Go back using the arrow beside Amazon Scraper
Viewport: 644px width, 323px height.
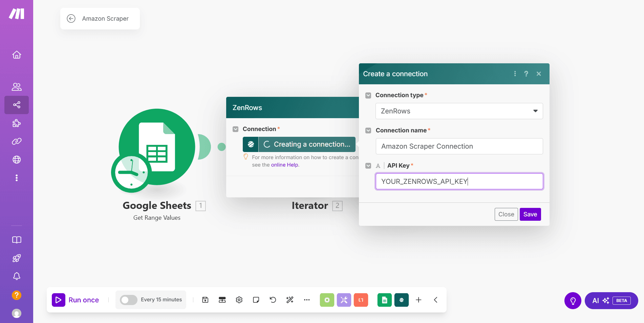(x=71, y=19)
